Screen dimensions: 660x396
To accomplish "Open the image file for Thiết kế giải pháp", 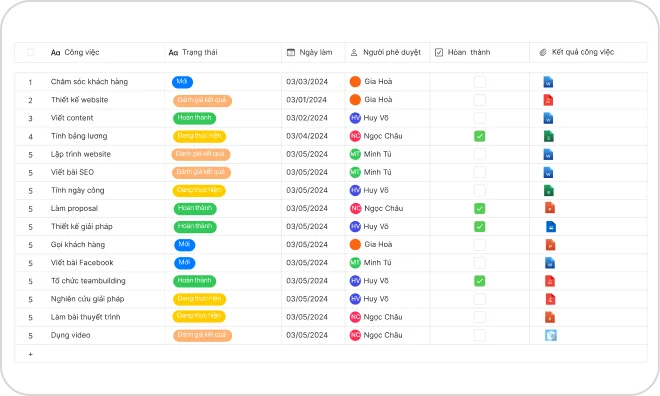I will tap(551, 226).
